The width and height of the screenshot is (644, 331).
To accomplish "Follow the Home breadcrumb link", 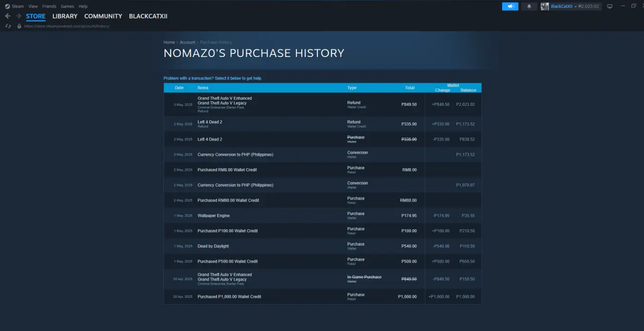I will click(x=169, y=42).
